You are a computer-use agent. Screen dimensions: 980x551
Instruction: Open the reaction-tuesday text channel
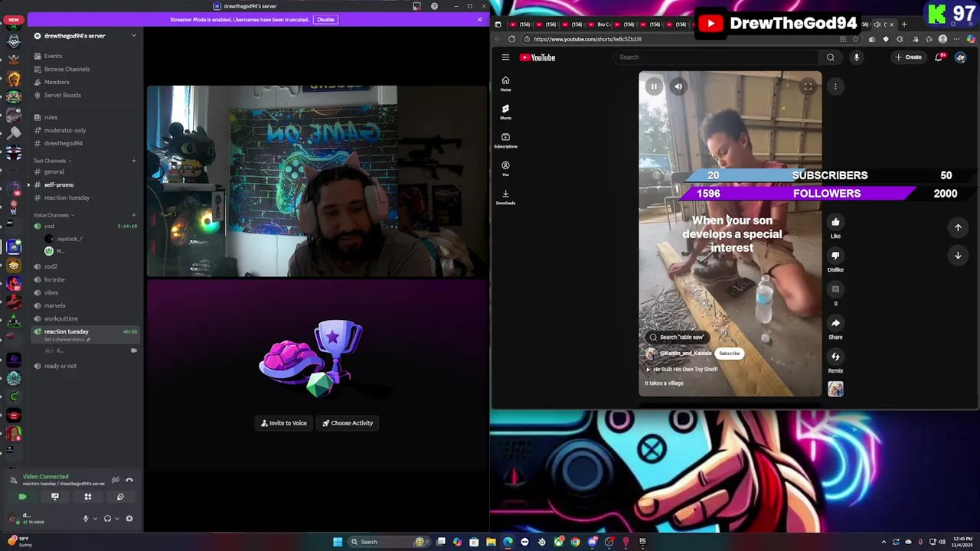pos(67,197)
